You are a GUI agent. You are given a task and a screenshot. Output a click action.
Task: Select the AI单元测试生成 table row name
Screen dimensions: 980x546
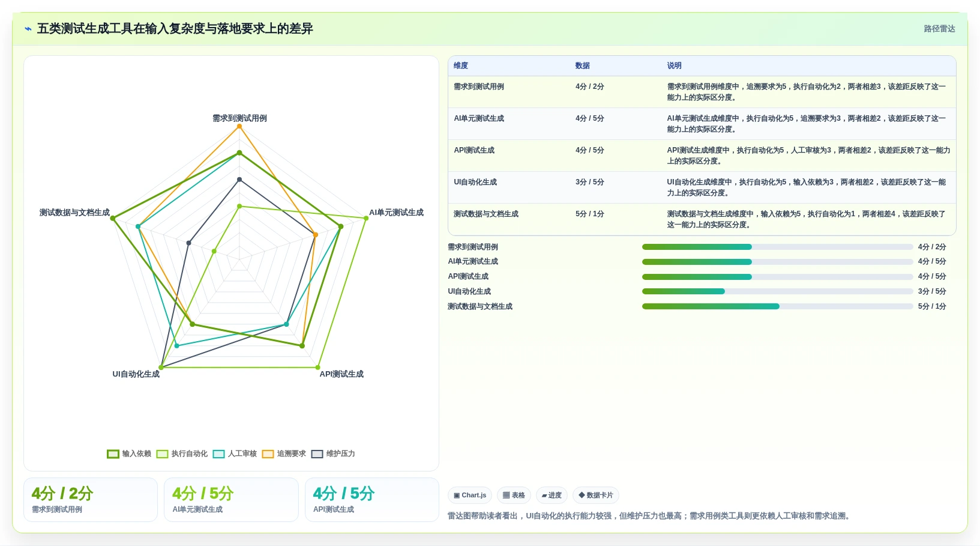tap(479, 118)
